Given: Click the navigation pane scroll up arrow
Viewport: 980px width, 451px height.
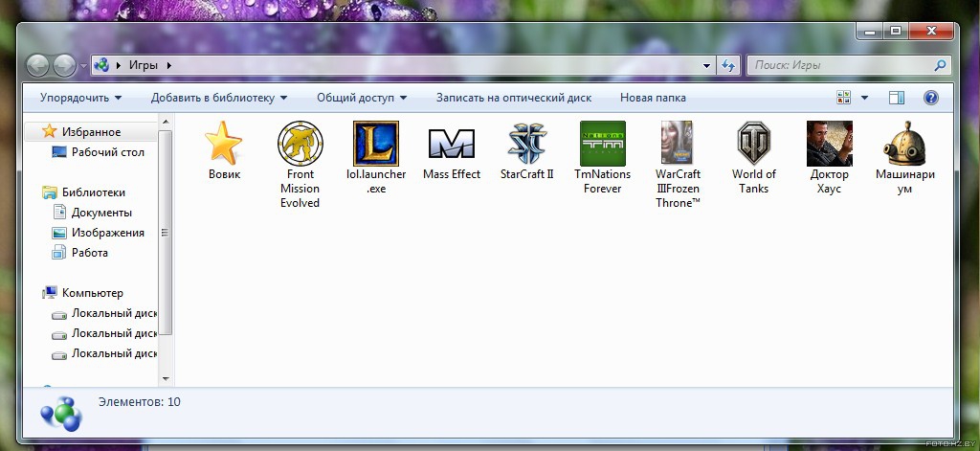Looking at the screenshot, I should 166,122.
